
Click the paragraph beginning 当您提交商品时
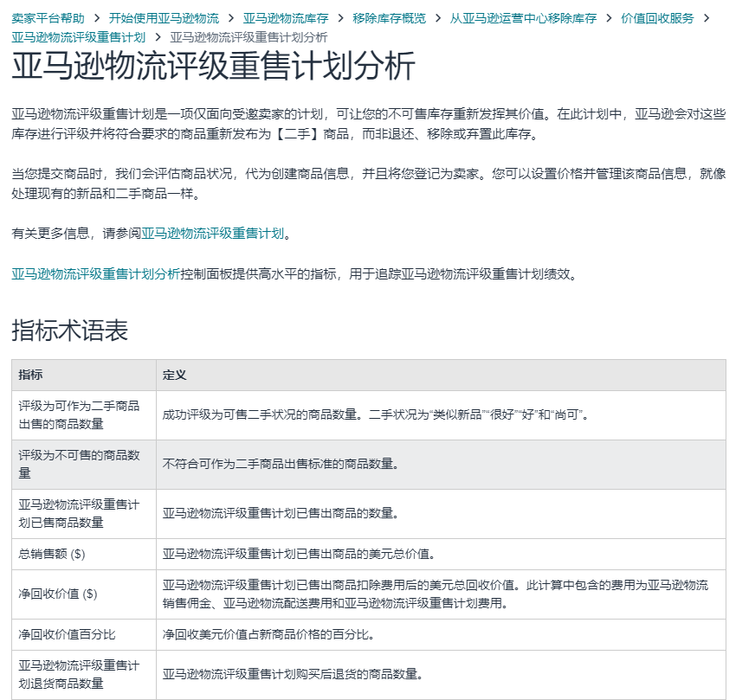click(x=368, y=183)
